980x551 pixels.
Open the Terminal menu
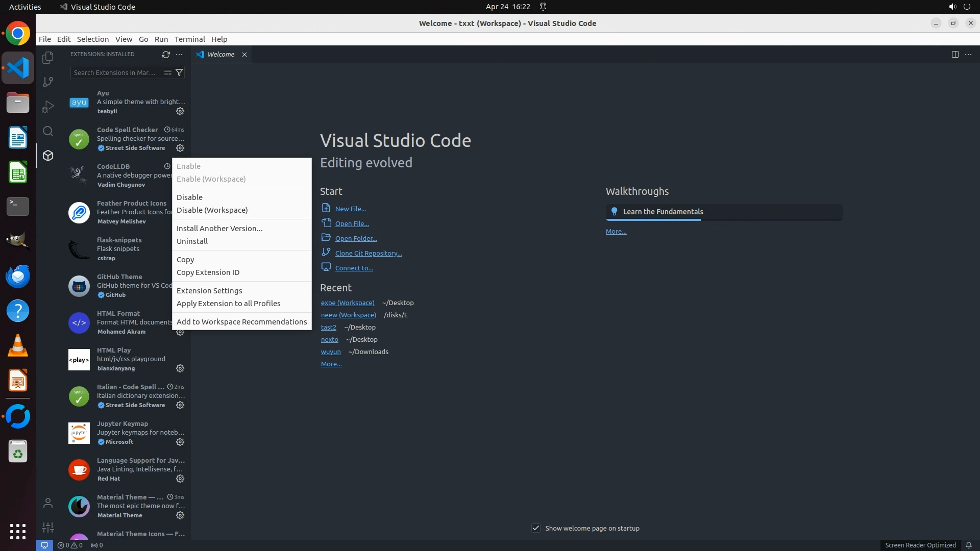coord(189,39)
